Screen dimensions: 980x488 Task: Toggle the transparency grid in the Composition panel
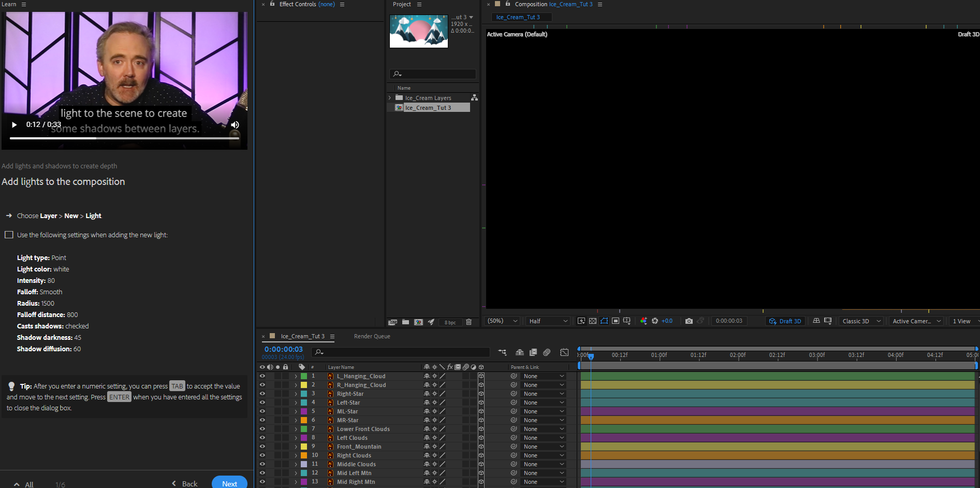coord(592,321)
